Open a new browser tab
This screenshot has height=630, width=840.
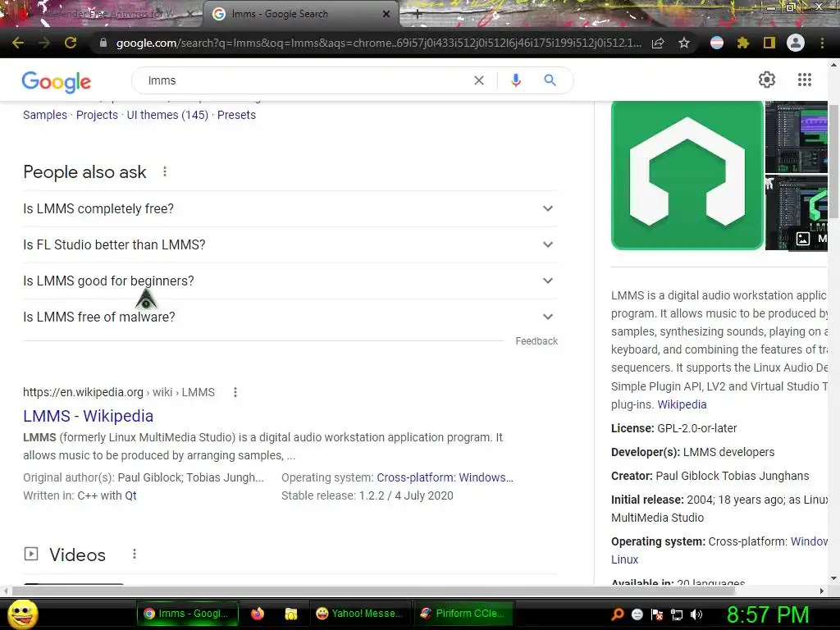[x=418, y=15]
